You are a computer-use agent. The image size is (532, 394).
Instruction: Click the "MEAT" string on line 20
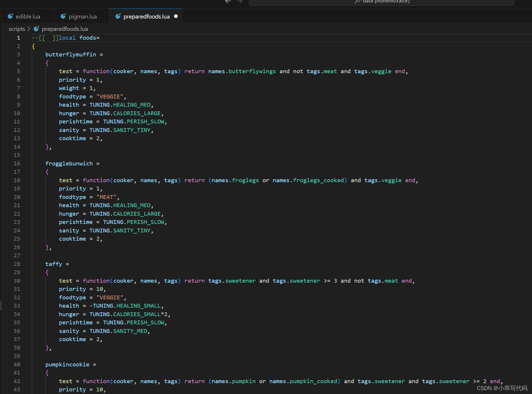pyautogui.click(x=106, y=197)
